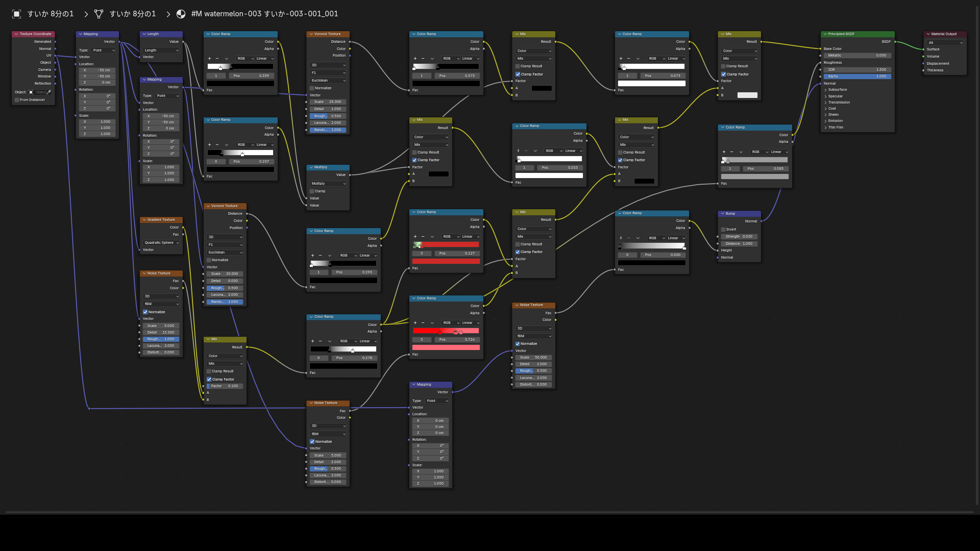
Task: Open the All target dropdown in Material Output
Action: pyautogui.click(x=945, y=43)
